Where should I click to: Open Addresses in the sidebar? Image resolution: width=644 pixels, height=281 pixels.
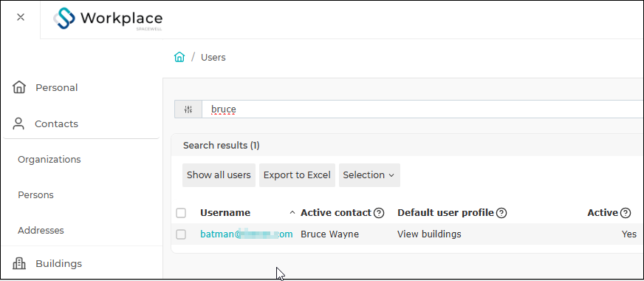41,231
